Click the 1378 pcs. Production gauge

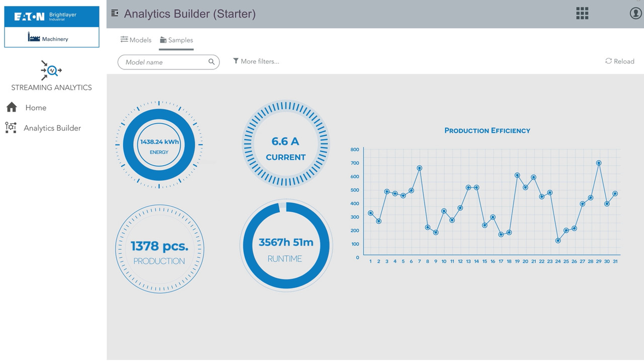point(159,249)
